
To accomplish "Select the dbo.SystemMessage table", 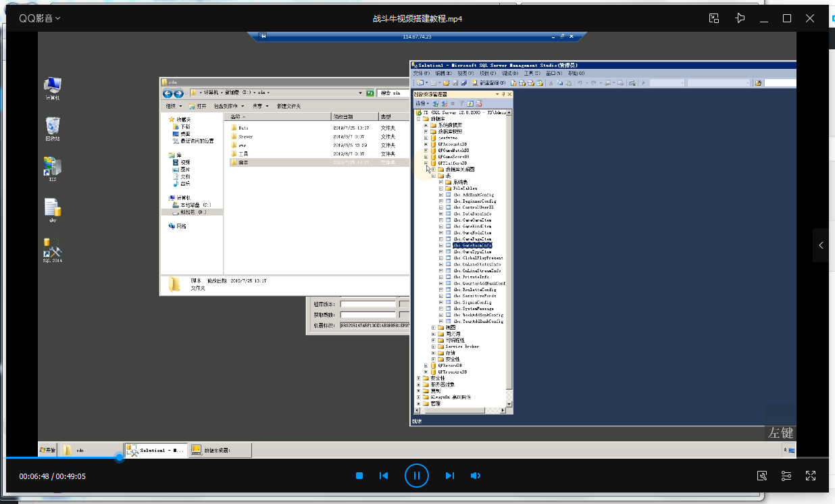I will [x=473, y=309].
